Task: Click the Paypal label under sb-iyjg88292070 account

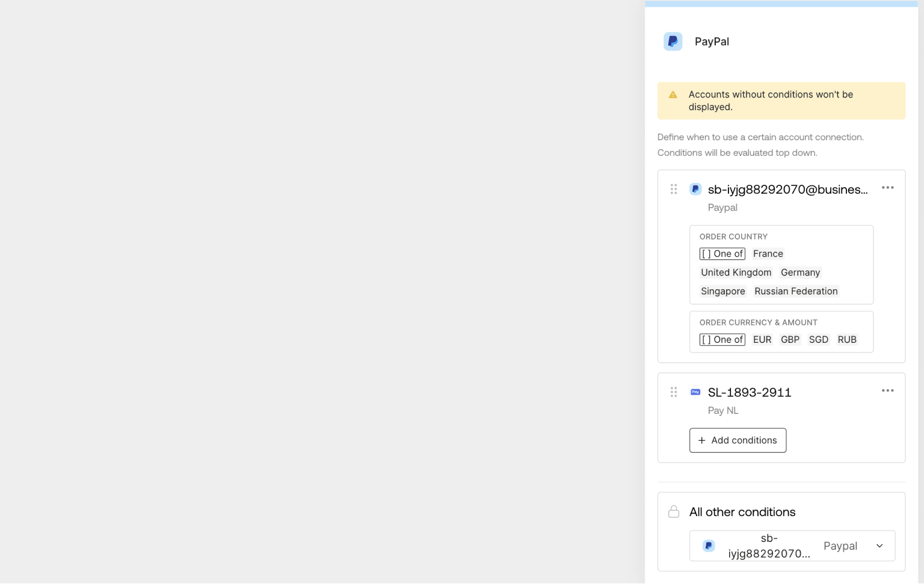Action: (x=722, y=207)
